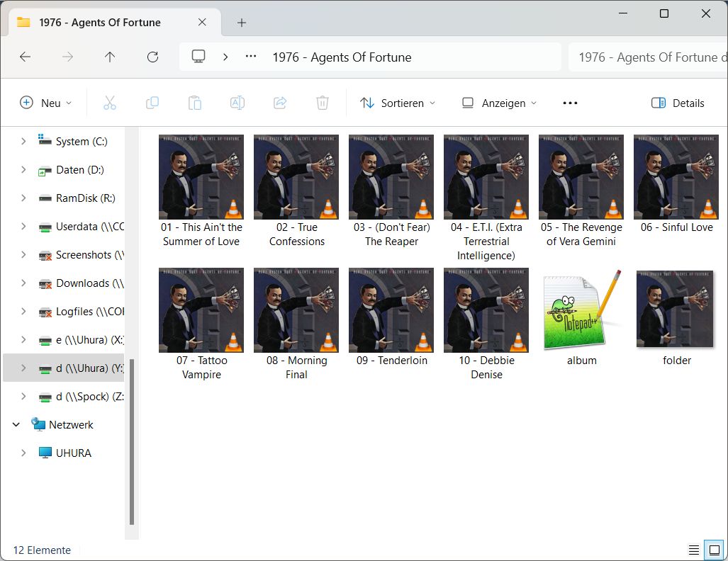Expand System (C:) tree node
The image size is (728, 561).
click(23, 141)
